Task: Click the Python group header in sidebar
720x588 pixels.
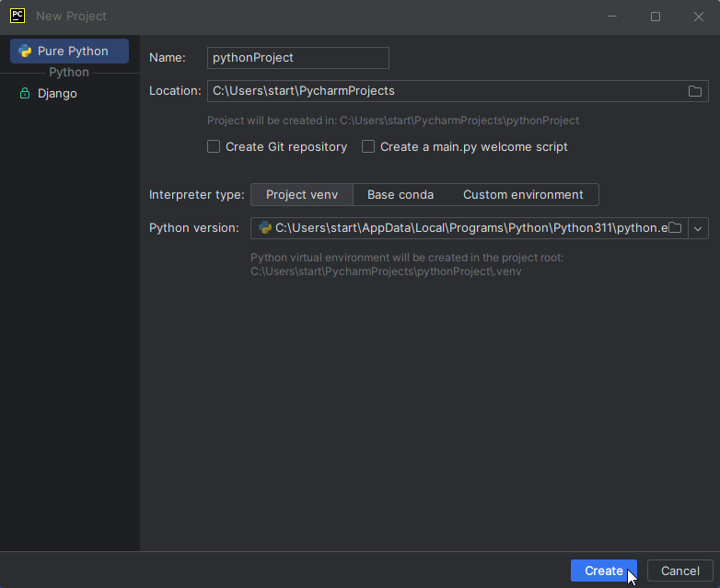Action: (69, 72)
